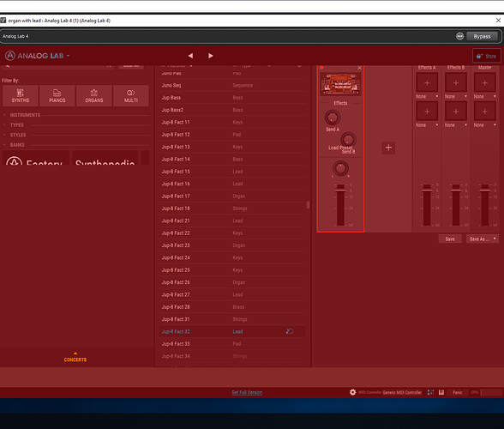Click icon on Jup-8 Fact 32 row

click(290, 331)
